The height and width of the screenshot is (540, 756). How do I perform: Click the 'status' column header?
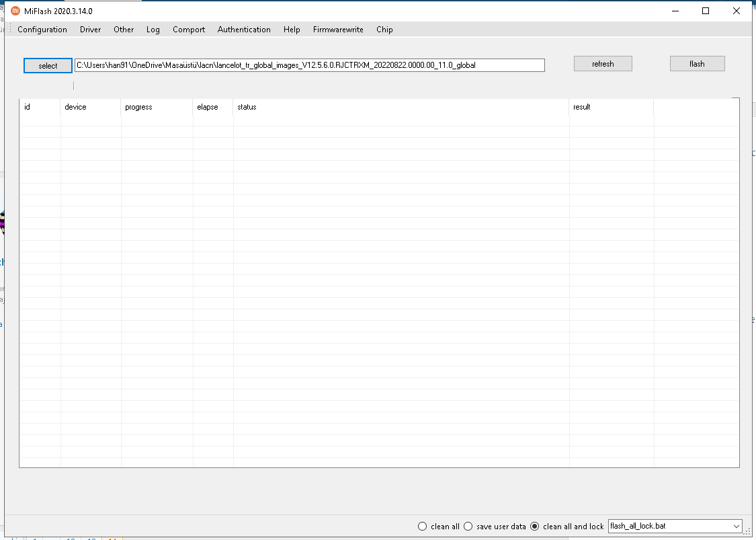pyautogui.click(x=401, y=107)
